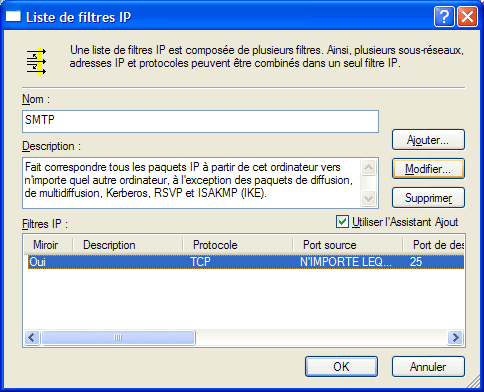Click the filter list right scroll arrow
This screenshot has height=392, width=484.
point(455,338)
